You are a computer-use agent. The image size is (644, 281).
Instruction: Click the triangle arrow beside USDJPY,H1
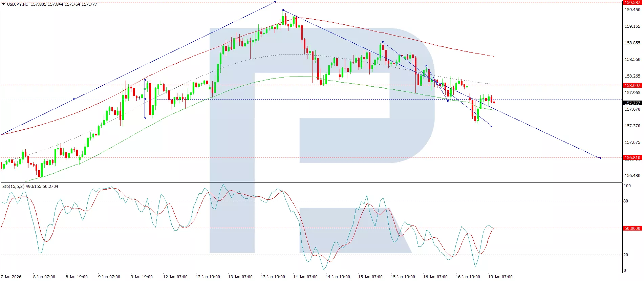click(4, 4)
